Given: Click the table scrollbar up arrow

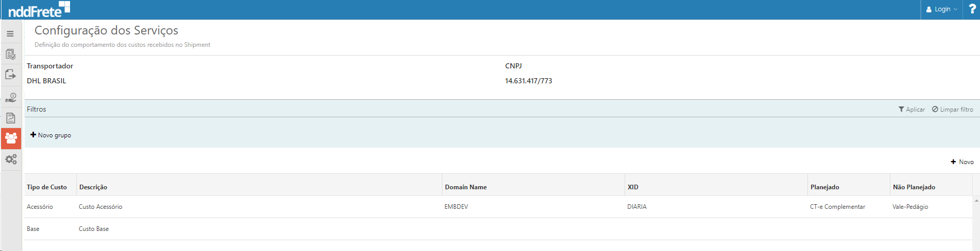Looking at the screenshot, I should [x=976, y=201].
